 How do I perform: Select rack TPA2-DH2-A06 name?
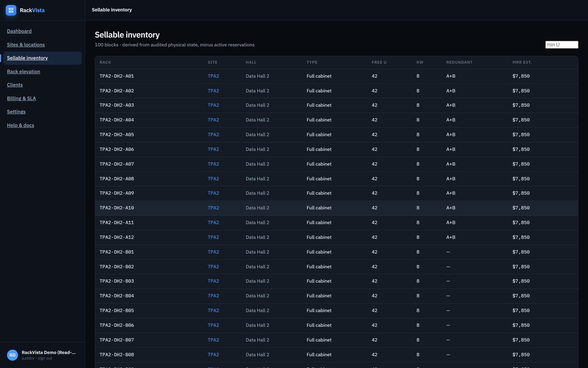click(117, 149)
